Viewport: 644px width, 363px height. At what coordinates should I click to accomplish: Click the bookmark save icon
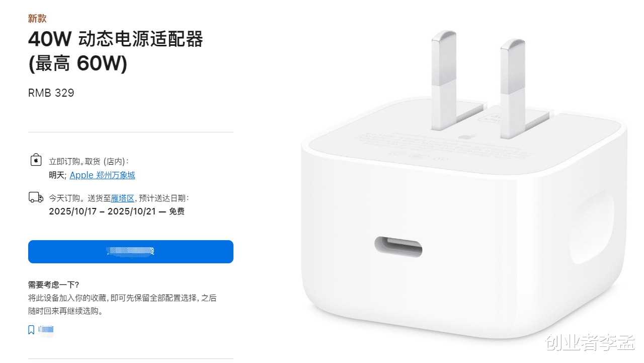tap(31, 330)
